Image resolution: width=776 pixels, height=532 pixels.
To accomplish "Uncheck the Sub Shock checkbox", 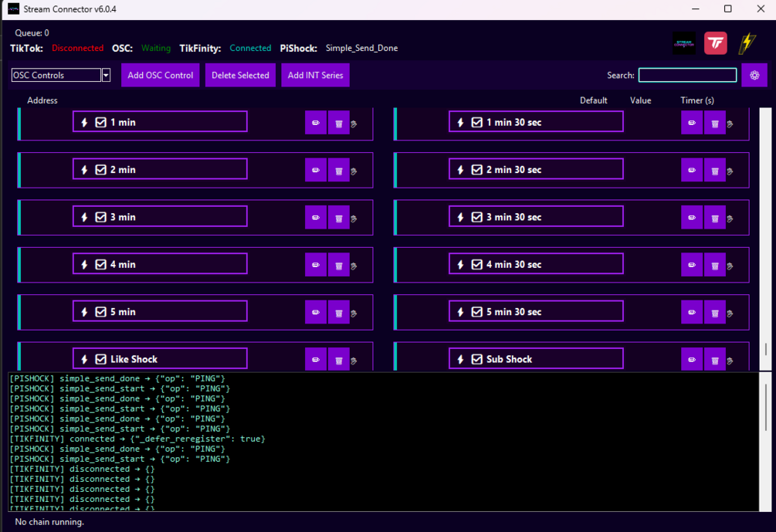I will [477, 359].
